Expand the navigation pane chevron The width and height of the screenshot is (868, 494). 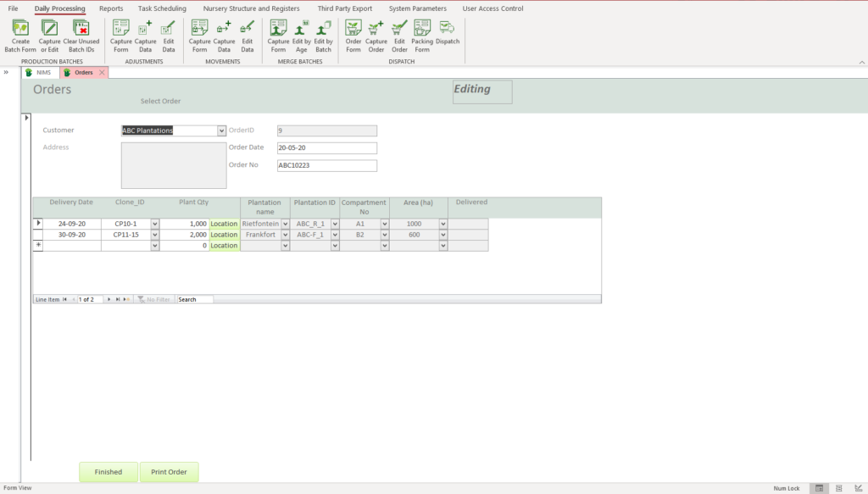click(7, 72)
